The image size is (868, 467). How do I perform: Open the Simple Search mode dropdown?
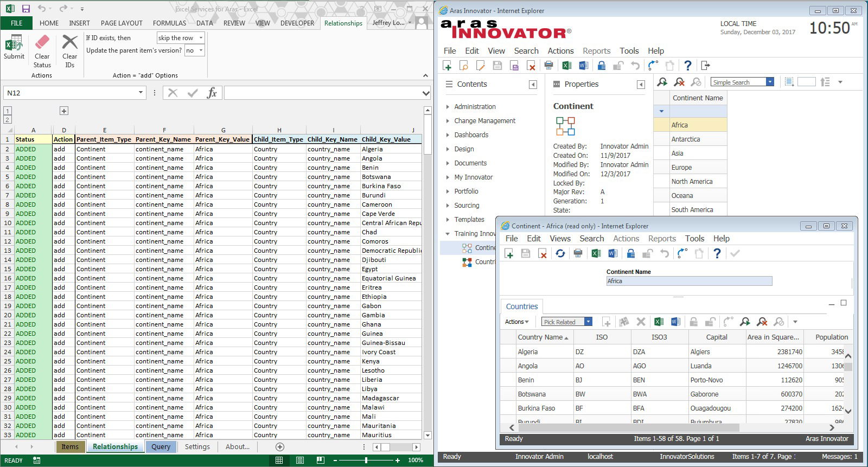[x=770, y=82]
